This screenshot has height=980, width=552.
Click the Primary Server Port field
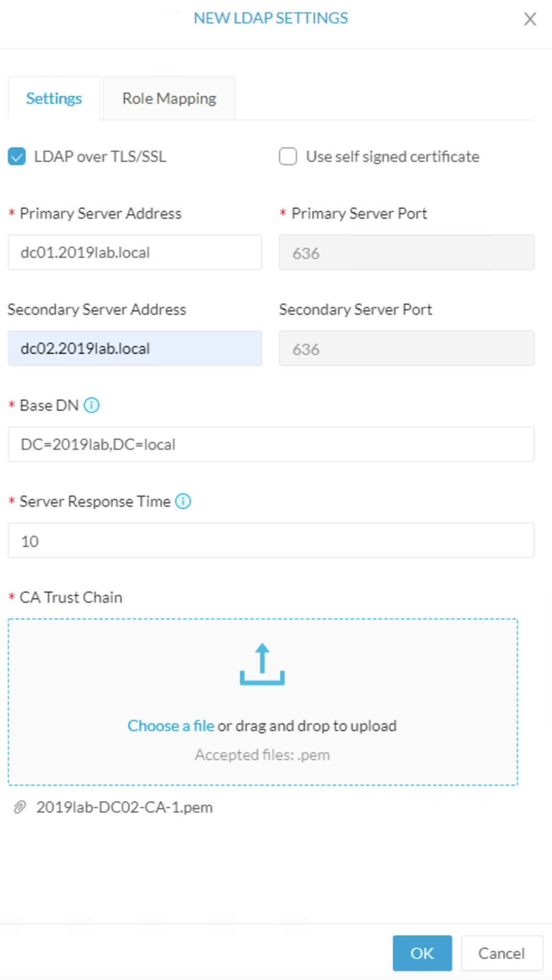[x=407, y=252]
